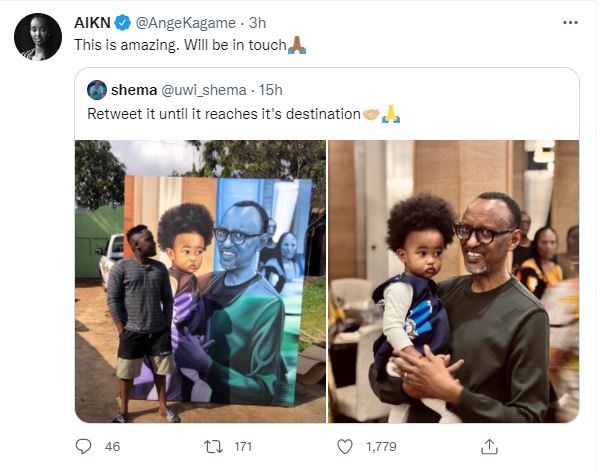Click shema's small avatar in quoted tweet
The height and width of the screenshot is (468, 601).
coord(97,90)
